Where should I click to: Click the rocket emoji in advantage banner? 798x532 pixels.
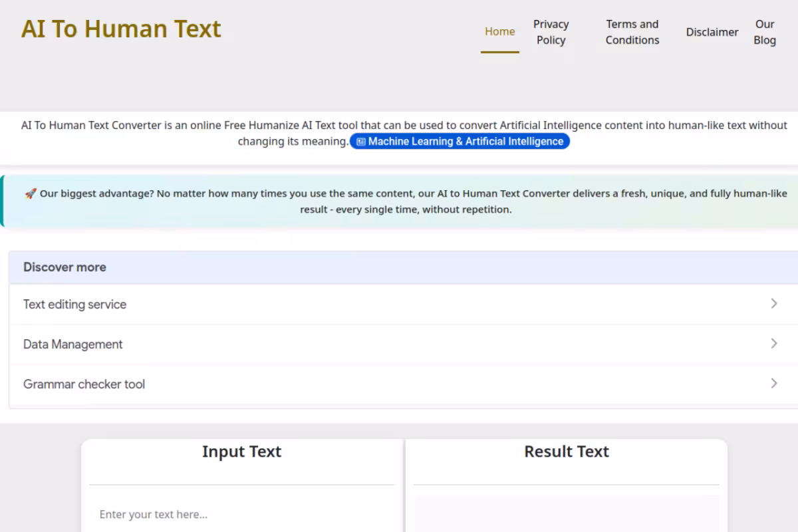tap(31, 194)
